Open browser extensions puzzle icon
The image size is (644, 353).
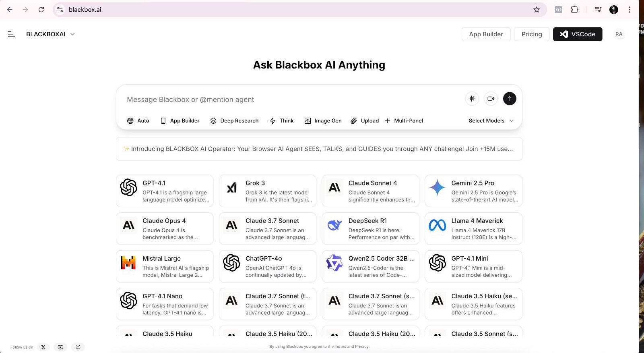coord(575,10)
